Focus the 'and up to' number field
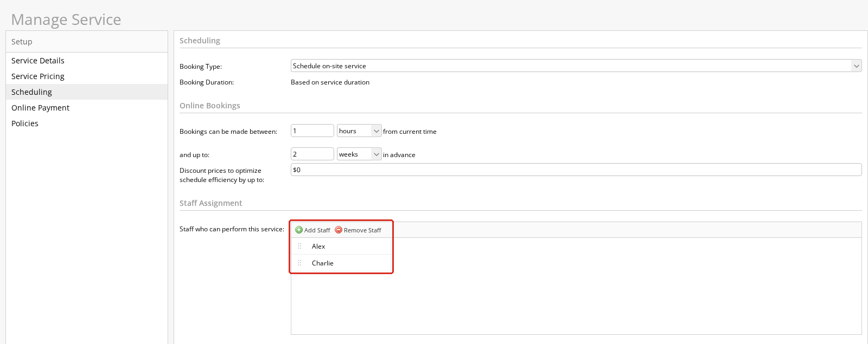The height and width of the screenshot is (344, 868). pos(312,154)
